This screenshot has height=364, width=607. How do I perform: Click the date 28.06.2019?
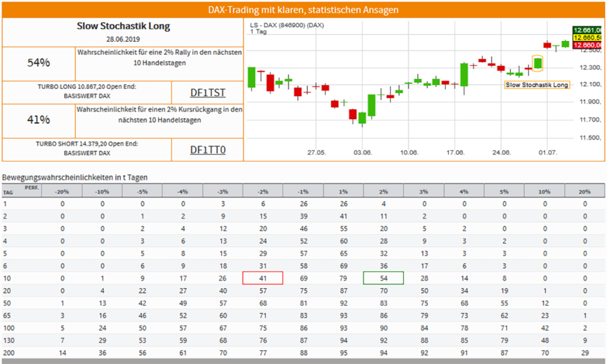point(123,39)
